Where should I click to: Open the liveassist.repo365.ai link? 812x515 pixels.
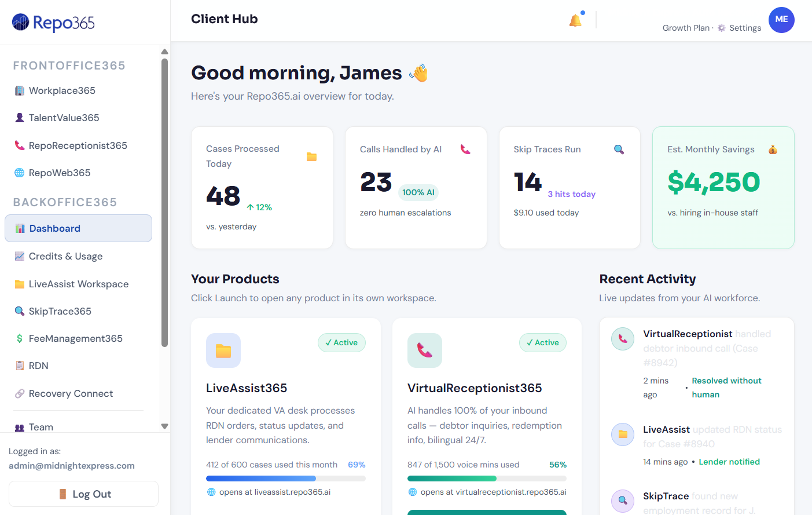[x=274, y=492]
